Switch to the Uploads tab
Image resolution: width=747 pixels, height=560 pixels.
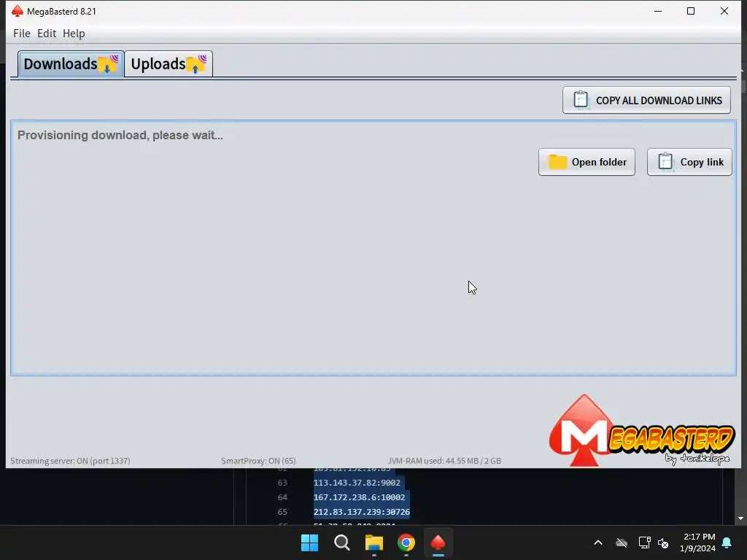coord(169,64)
